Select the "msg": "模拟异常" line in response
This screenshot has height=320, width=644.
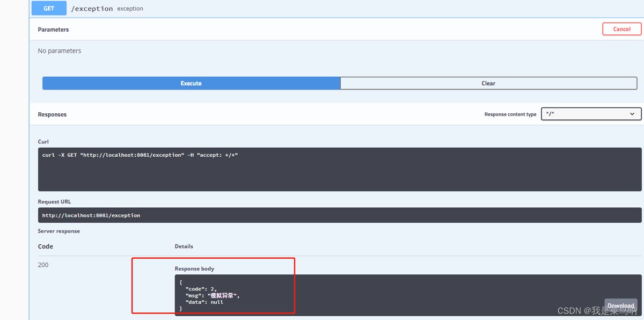coord(213,295)
